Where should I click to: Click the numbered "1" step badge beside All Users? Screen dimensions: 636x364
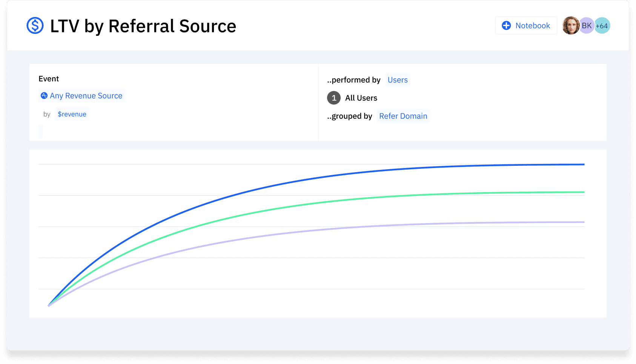point(333,98)
